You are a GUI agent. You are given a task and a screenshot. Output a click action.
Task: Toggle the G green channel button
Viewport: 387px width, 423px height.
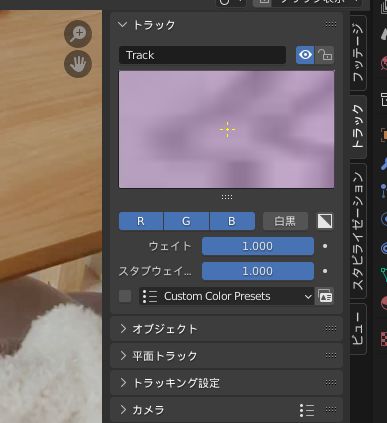pyautogui.click(x=186, y=221)
